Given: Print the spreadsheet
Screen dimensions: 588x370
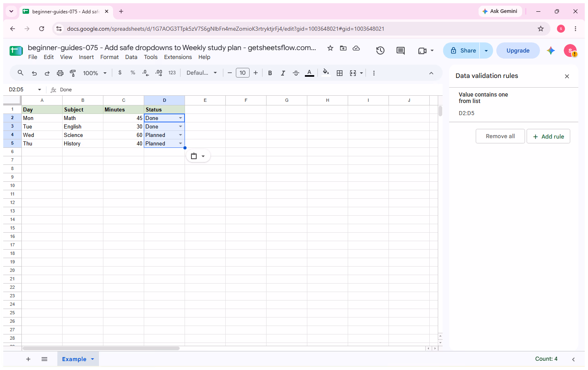Looking at the screenshot, I should pos(60,73).
